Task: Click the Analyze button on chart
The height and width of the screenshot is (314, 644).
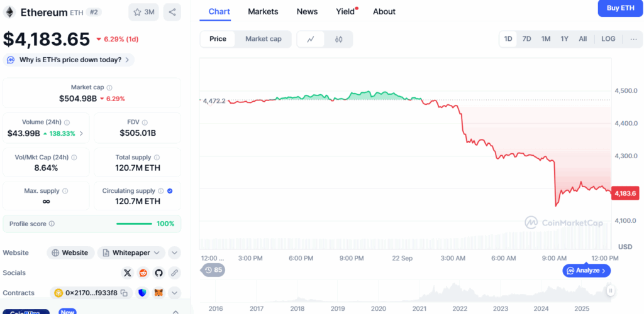Action: tap(587, 271)
